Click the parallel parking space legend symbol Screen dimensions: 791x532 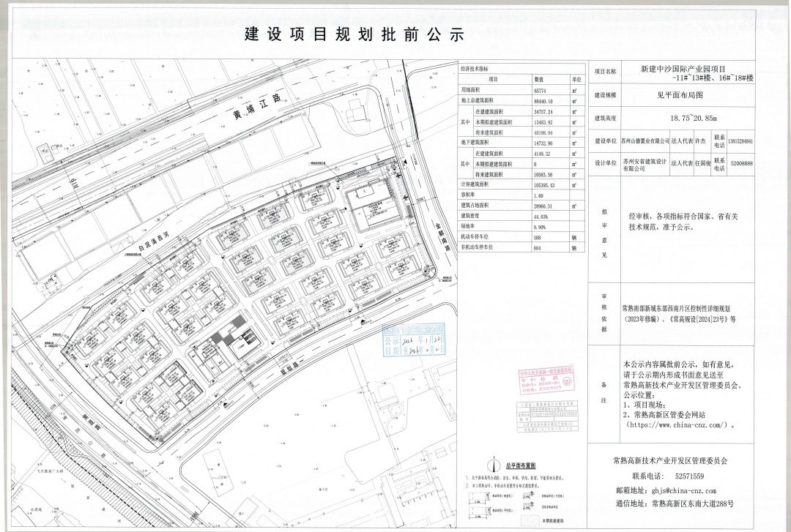point(477,510)
